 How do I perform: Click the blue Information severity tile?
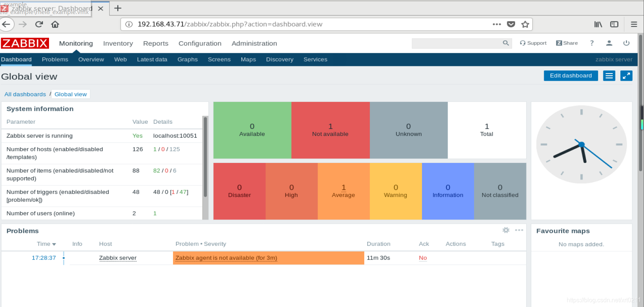(x=448, y=191)
